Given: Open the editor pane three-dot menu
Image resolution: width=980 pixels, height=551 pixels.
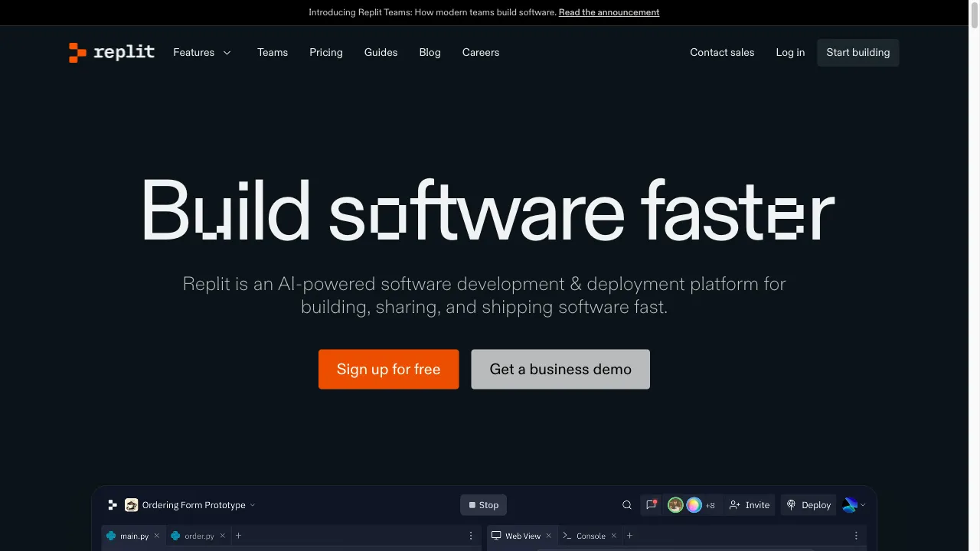Looking at the screenshot, I should [471, 536].
